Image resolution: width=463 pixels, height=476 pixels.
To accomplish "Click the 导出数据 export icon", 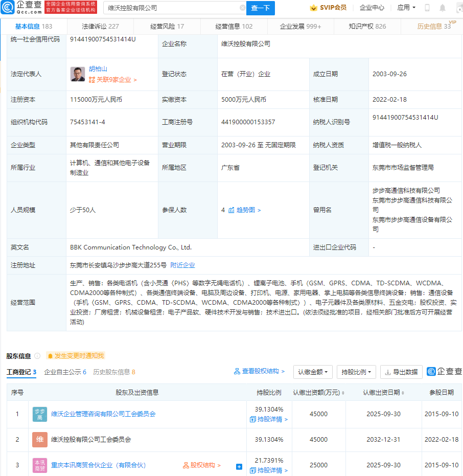I will click(389, 372).
